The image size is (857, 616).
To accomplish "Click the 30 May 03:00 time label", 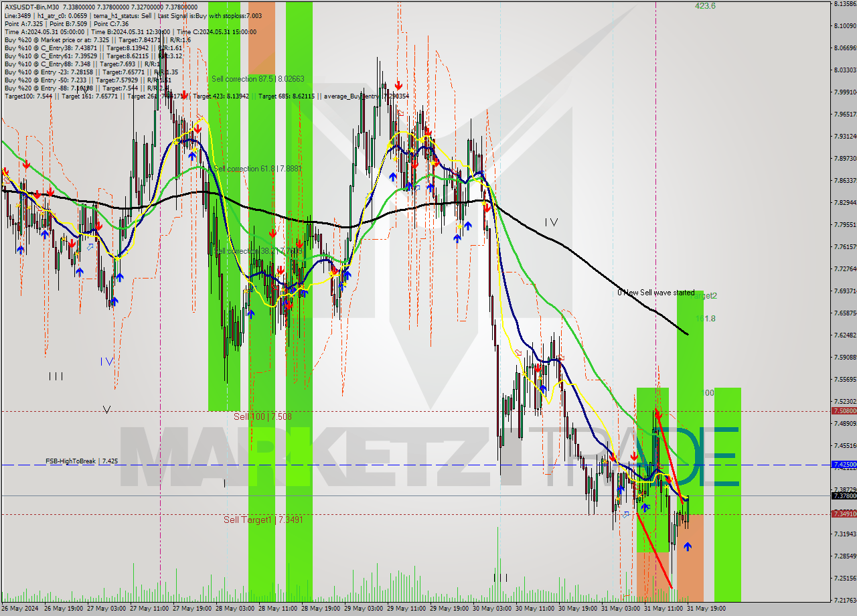I will [492, 609].
